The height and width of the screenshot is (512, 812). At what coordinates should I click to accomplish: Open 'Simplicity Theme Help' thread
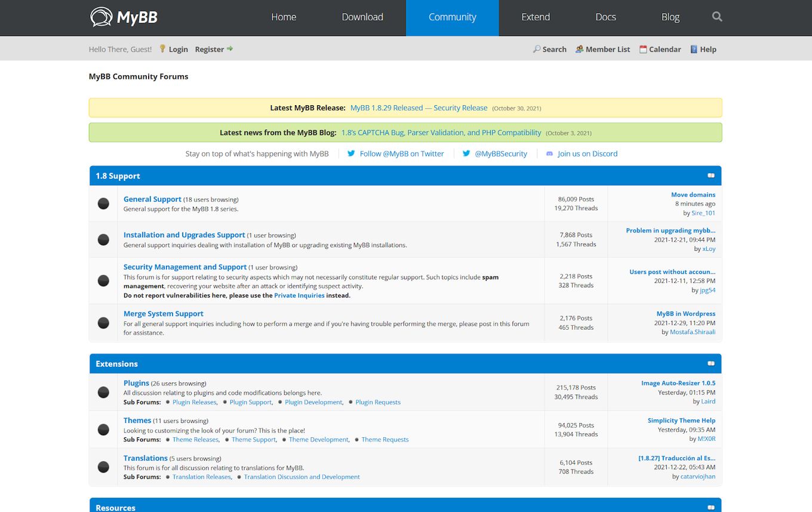coord(681,421)
